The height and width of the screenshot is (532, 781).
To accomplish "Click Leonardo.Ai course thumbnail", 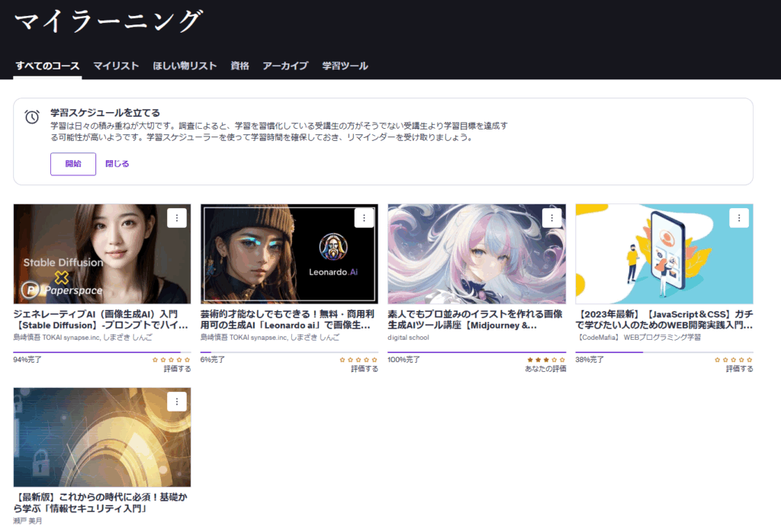I will [x=289, y=254].
